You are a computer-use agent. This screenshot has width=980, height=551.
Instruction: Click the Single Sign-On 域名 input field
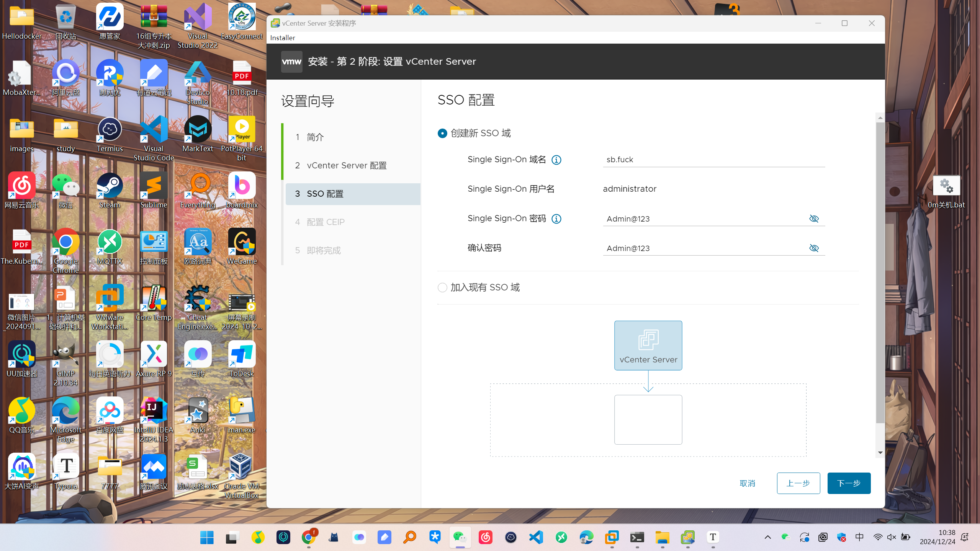tap(714, 160)
